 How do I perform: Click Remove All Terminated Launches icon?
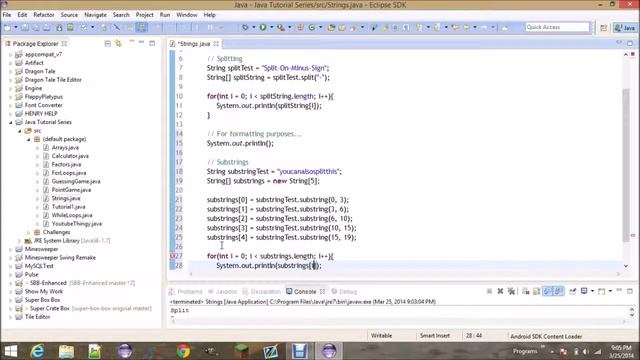tap(511, 291)
